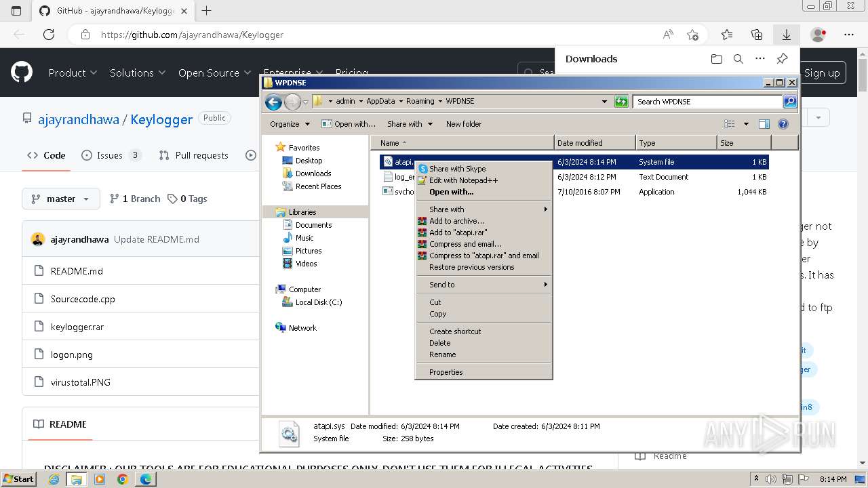Open downloads folder icon in Downloads panel
The image size is (868, 488).
pyautogui.click(x=717, y=59)
